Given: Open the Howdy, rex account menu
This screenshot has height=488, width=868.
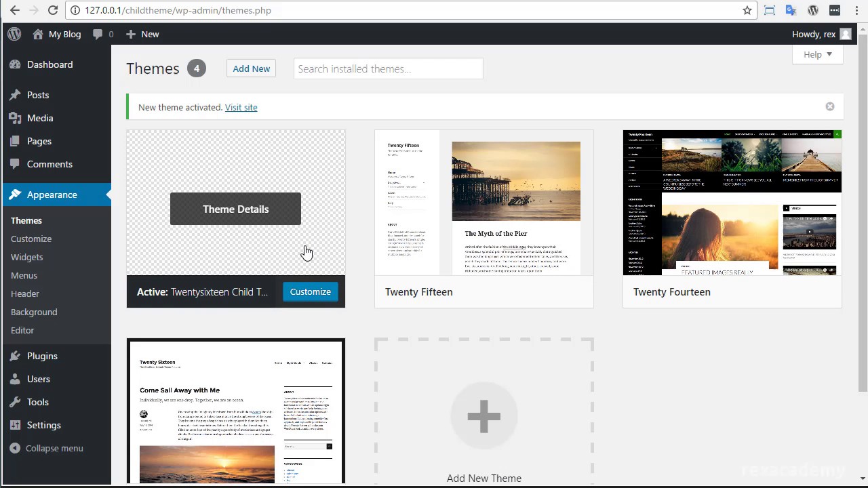Looking at the screenshot, I should coord(822,34).
